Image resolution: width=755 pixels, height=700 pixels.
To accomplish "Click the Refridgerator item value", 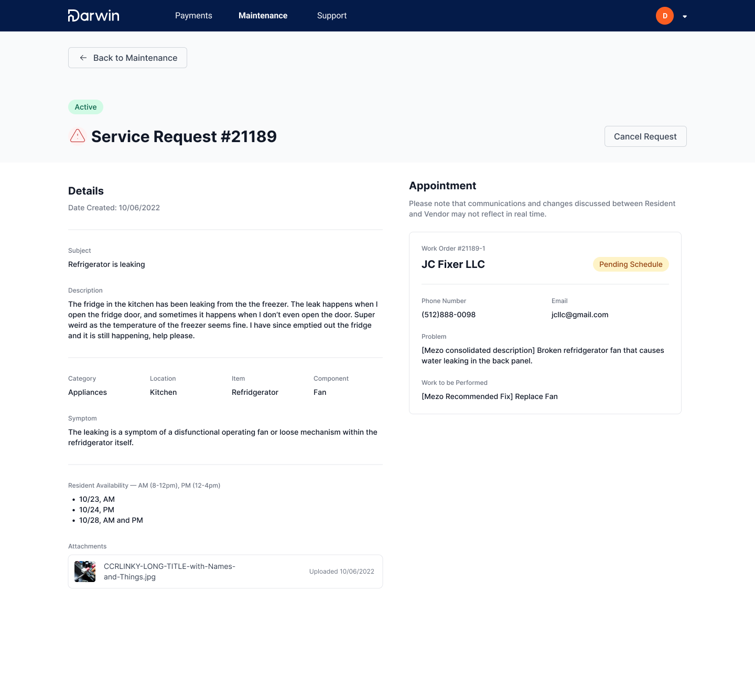I will (255, 392).
